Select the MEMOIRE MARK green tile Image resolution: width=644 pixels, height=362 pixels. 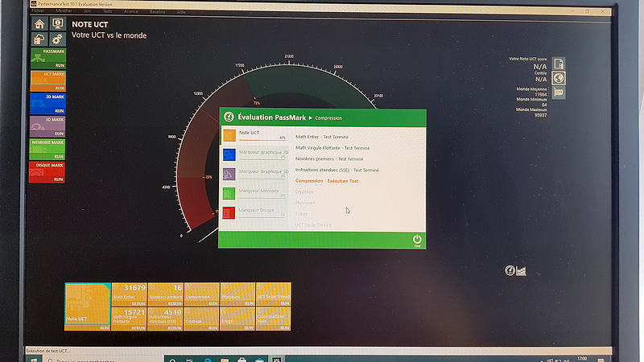[x=47, y=149]
